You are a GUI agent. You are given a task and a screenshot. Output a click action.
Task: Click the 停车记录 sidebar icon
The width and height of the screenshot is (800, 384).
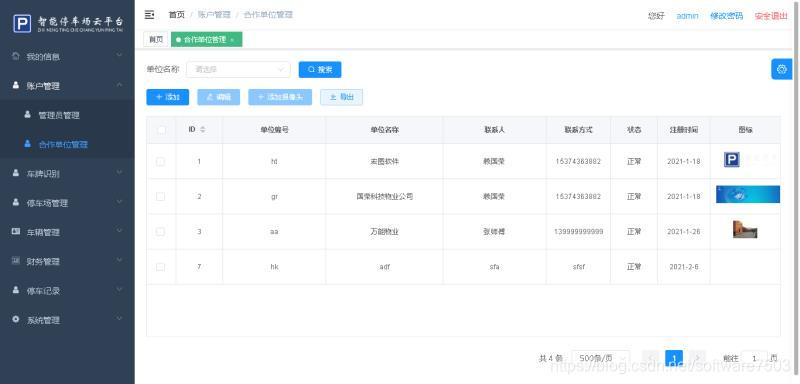pyautogui.click(x=16, y=290)
